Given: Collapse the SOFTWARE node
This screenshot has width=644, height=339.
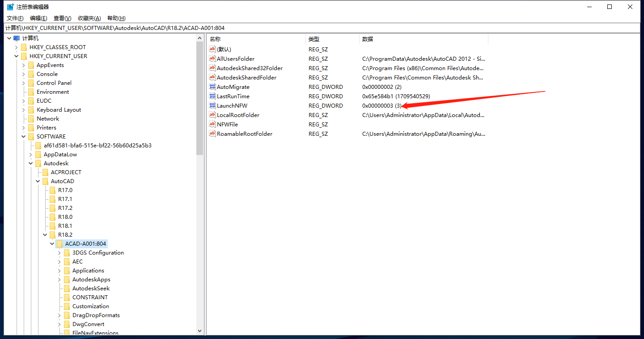Looking at the screenshot, I should pos(24,137).
